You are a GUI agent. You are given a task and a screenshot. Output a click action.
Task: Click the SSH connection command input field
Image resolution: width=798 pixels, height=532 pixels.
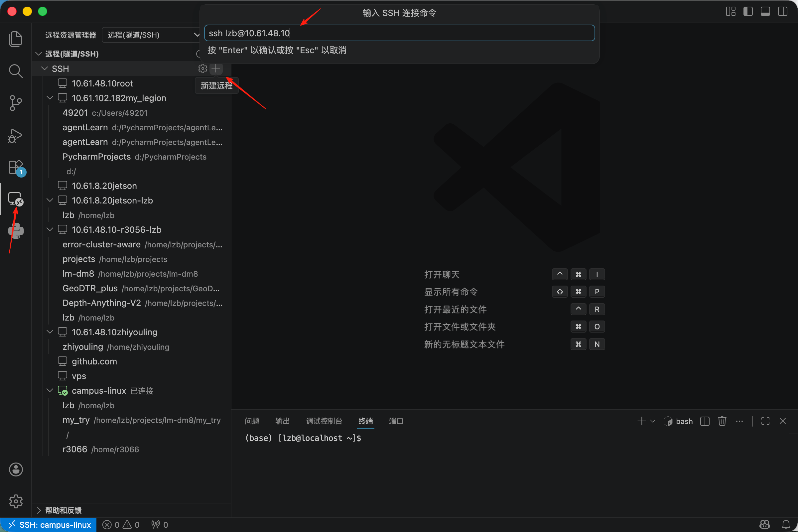coord(399,33)
